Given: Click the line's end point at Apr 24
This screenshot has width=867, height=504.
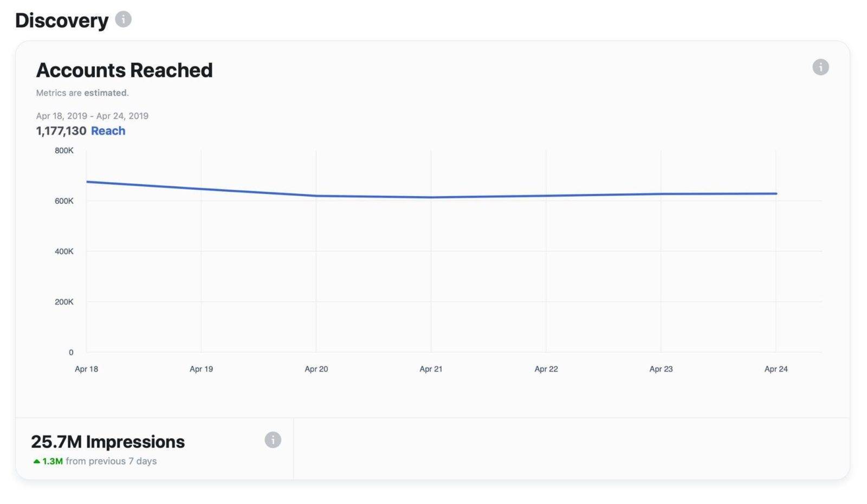Looking at the screenshot, I should [775, 193].
